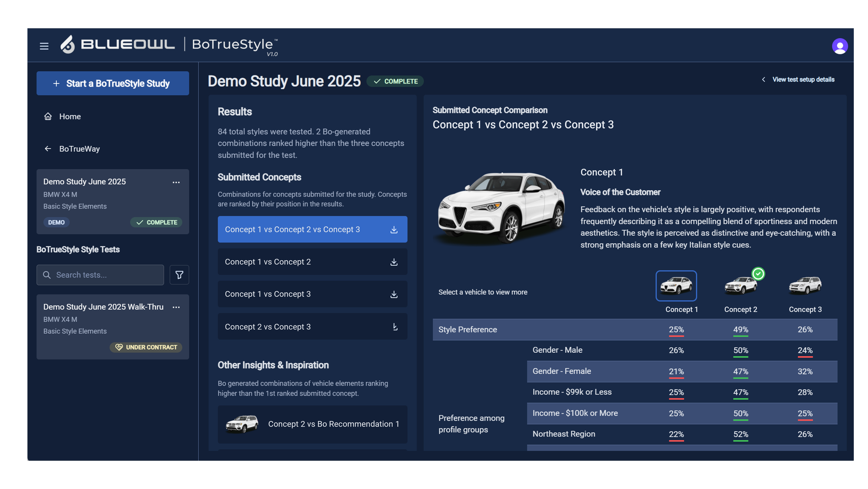Download Concept 1 vs Concept 2 results

pyautogui.click(x=394, y=262)
